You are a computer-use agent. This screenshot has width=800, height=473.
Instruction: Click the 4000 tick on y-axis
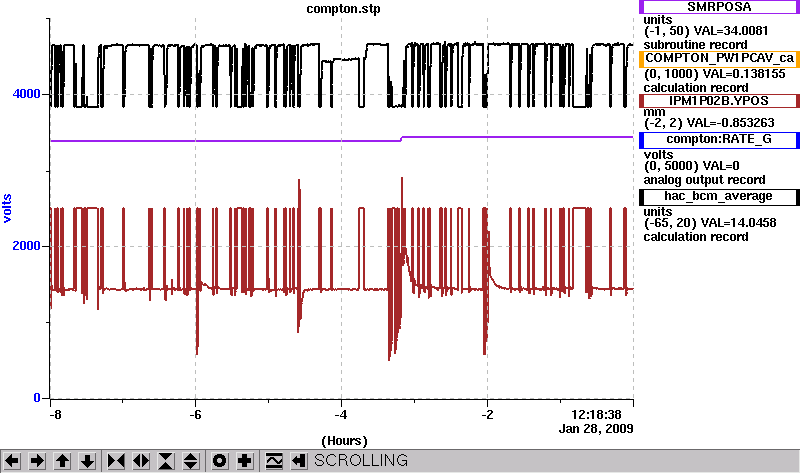coord(27,94)
